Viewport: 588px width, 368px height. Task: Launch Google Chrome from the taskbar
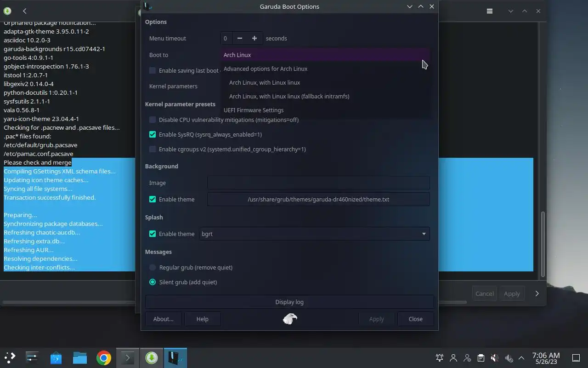(x=104, y=357)
